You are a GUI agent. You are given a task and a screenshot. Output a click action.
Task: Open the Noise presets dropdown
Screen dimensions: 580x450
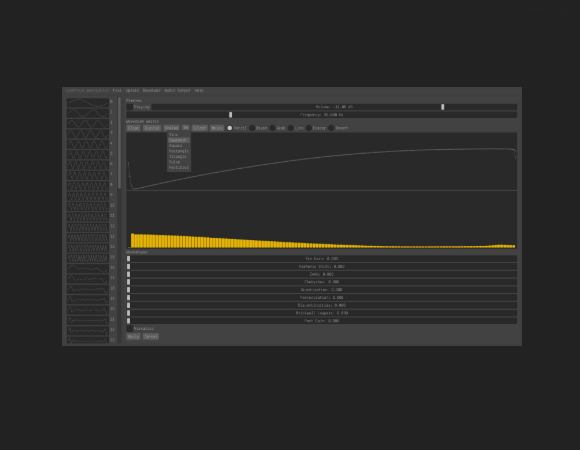tap(217, 128)
